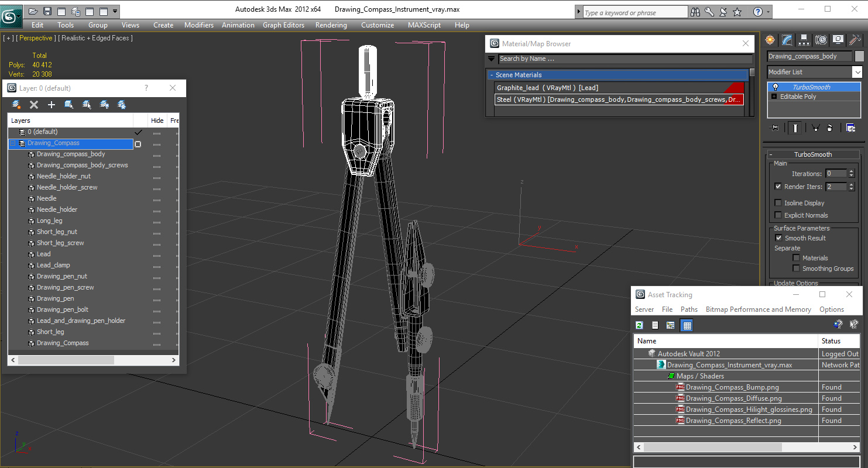The width and height of the screenshot is (868, 468).
Task: Click the Save File floppy disk icon
Action: point(47,11)
